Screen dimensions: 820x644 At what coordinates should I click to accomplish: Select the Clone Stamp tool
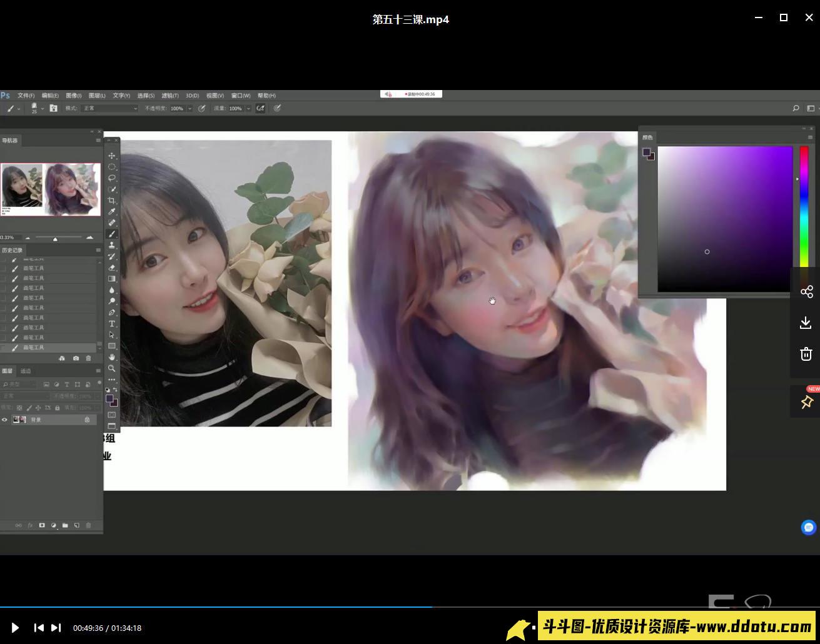click(112, 245)
